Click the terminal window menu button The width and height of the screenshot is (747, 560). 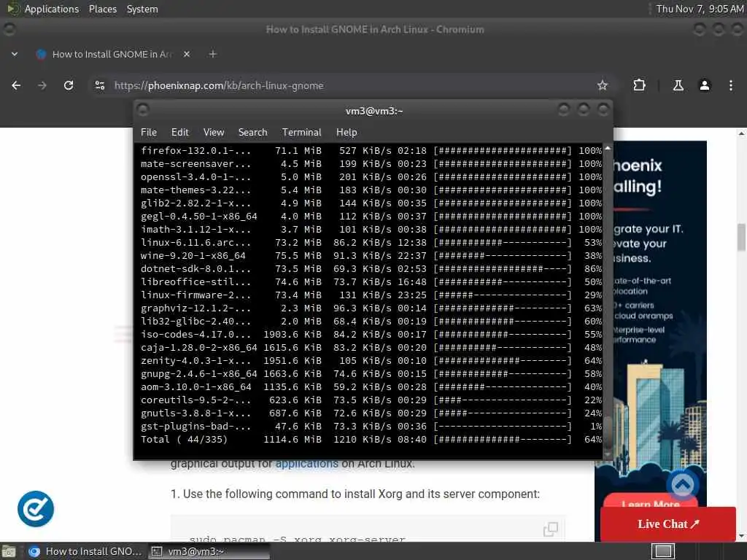tap(143, 110)
